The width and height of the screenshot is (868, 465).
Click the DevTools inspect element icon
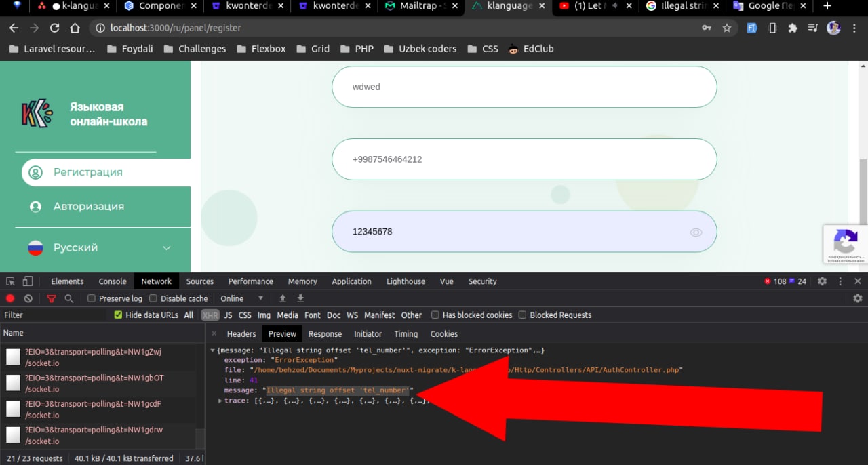11,281
